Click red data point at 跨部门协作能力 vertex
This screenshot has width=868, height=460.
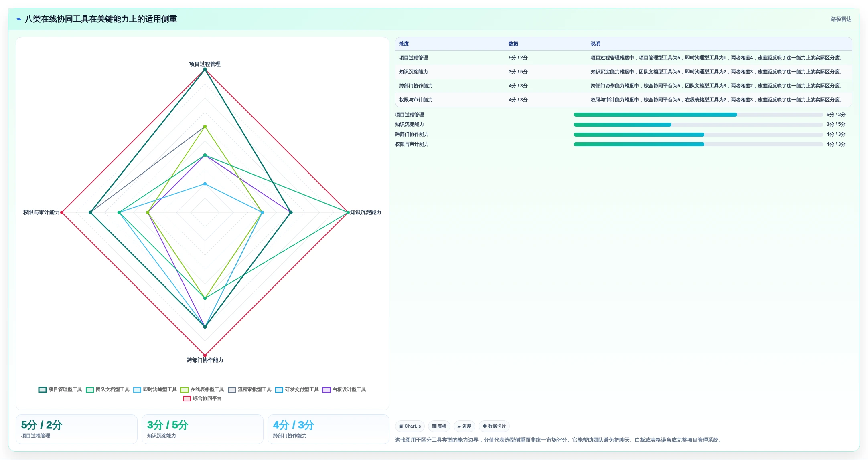[x=205, y=355]
